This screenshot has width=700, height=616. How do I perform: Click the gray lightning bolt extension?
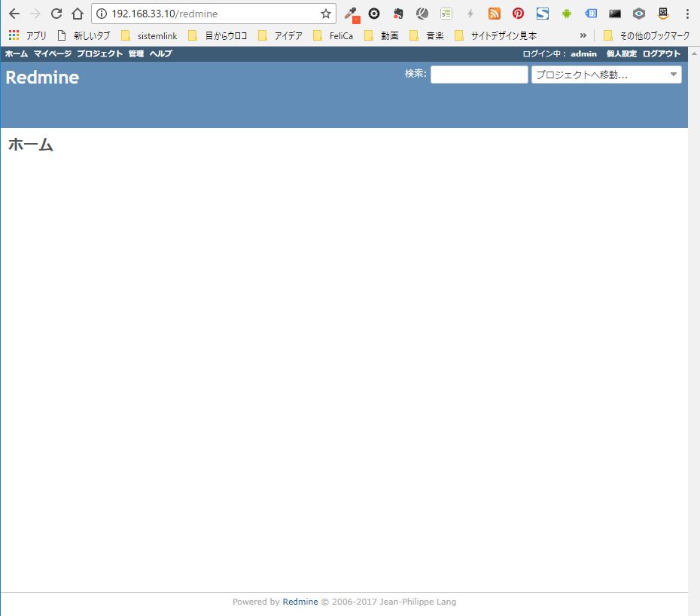pyautogui.click(x=470, y=14)
